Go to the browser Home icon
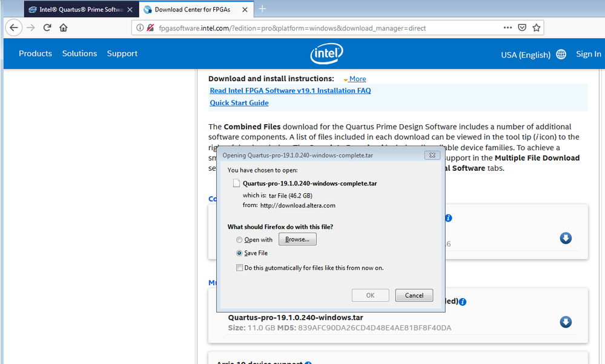Viewport: 605px width, 364px height. coord(64,28)
